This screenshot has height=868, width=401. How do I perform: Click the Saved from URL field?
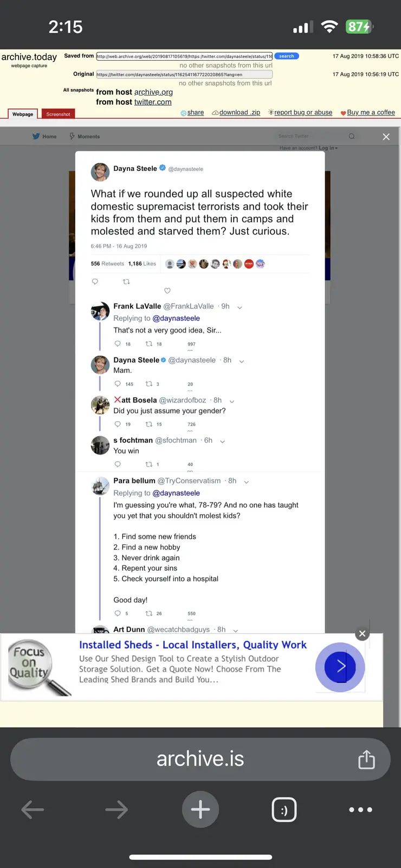click(x=184, y=56)
